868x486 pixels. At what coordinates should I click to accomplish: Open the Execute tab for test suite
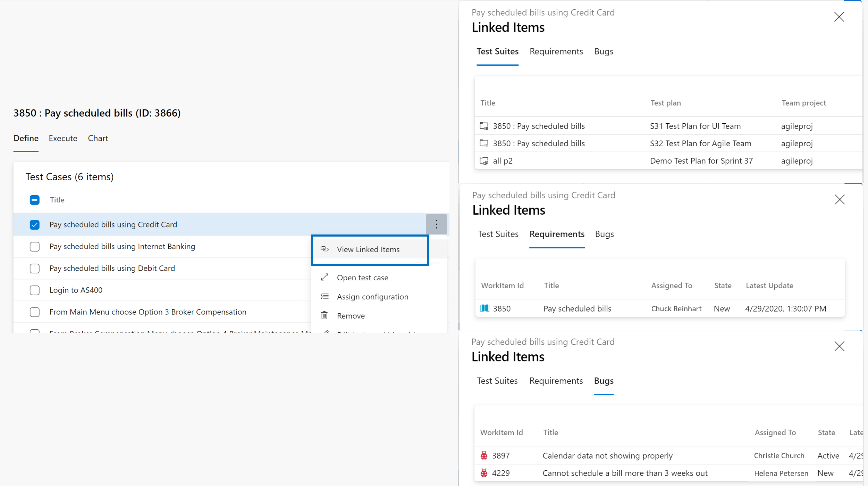63,138
